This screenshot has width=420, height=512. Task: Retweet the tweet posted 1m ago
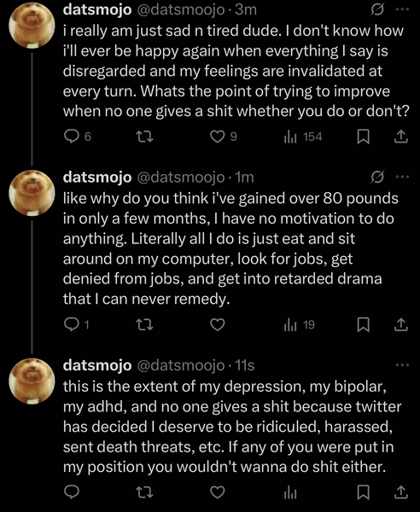coord(144,324)
